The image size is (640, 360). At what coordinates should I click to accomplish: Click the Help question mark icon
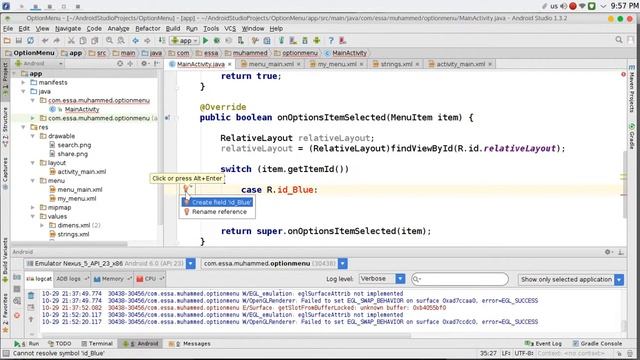click(x=331, y=40)
